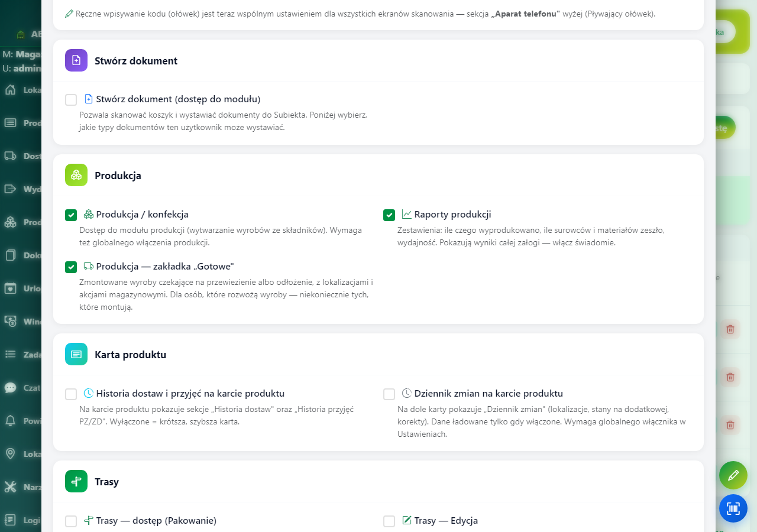Uncheck Raporty produkcji checkbox
The image size is (757, 532).
[389, 215]
